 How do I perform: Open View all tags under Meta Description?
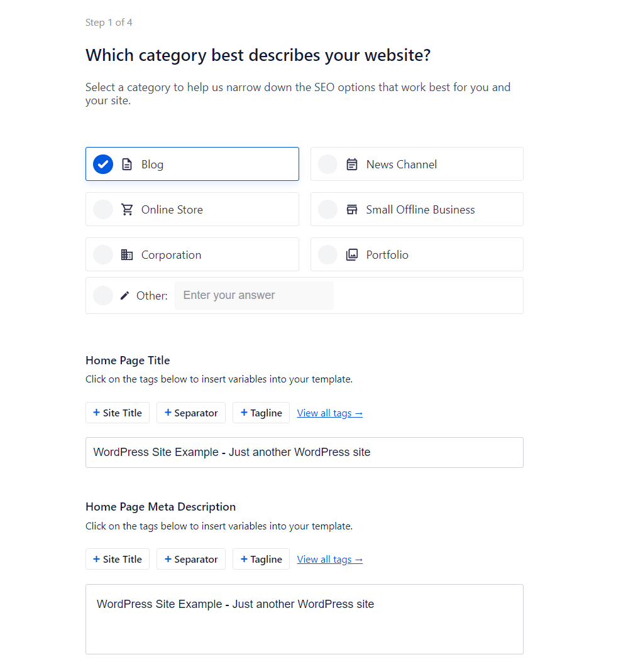point(329,560)
